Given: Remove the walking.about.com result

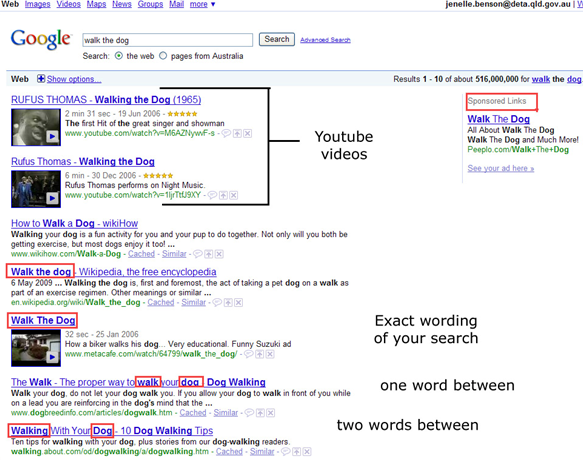Looking at the screenshot, I should coord(307,451).
